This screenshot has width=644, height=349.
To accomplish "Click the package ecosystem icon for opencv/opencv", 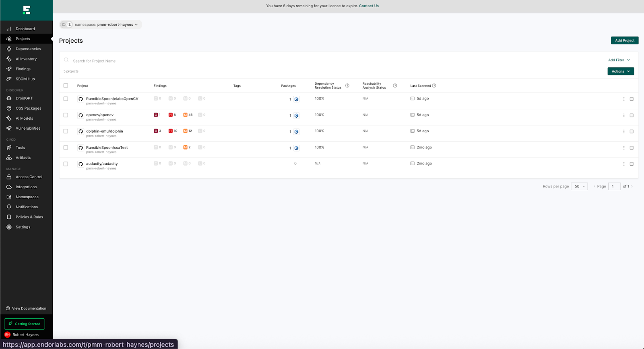I will click(296, 116).
